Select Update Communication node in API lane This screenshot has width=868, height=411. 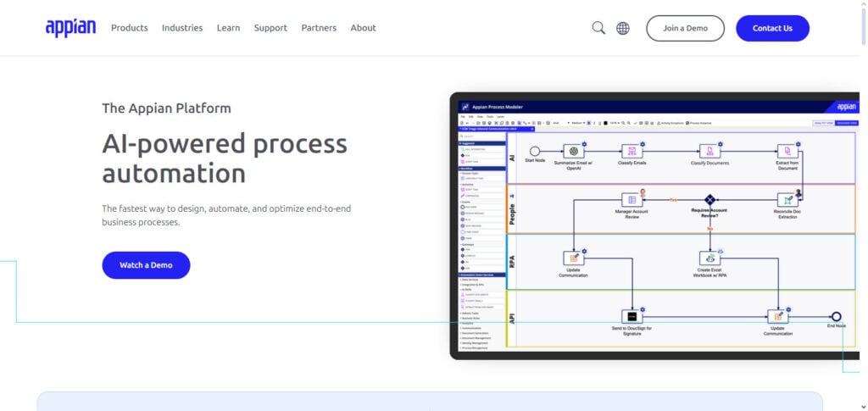point(778,316)
